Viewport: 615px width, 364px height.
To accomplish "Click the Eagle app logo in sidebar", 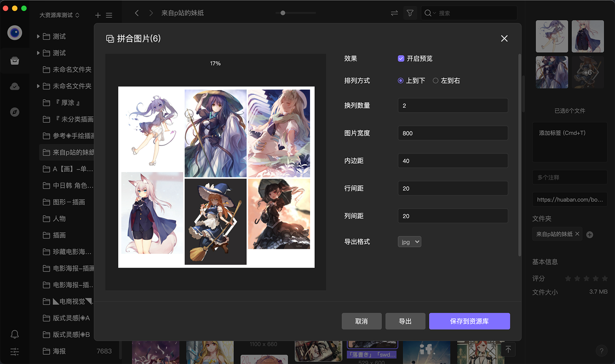I will 15,33.
